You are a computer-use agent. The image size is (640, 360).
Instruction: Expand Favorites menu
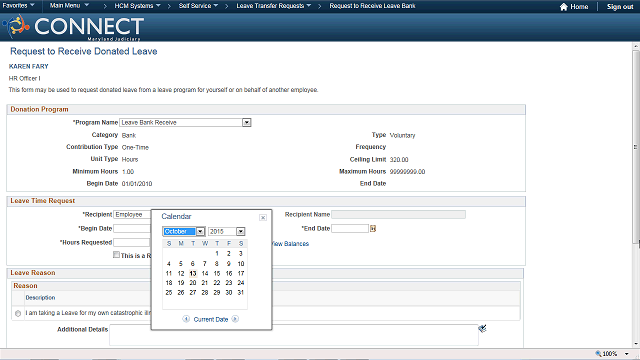coord(18,6)
